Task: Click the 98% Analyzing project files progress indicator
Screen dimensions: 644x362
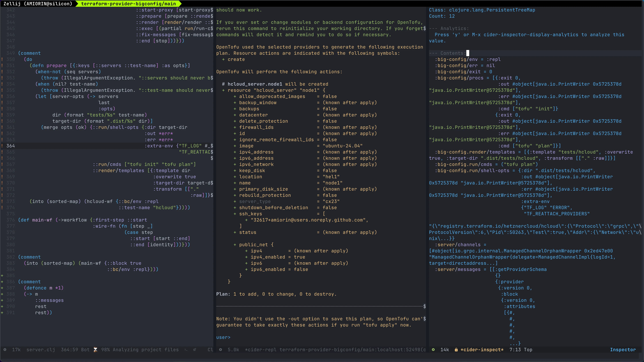Action: tap(140, 350)
